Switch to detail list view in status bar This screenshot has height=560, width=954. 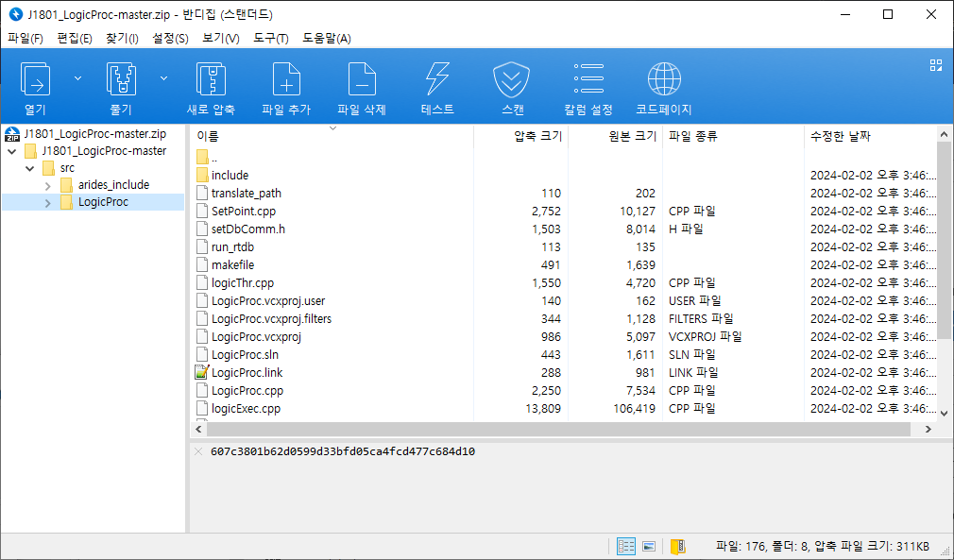pos(626,547)
